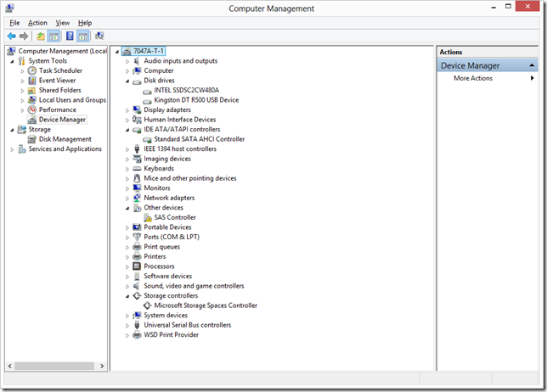
Task: Select Standard SATA AHCI Controller
Action: [200, 139]
